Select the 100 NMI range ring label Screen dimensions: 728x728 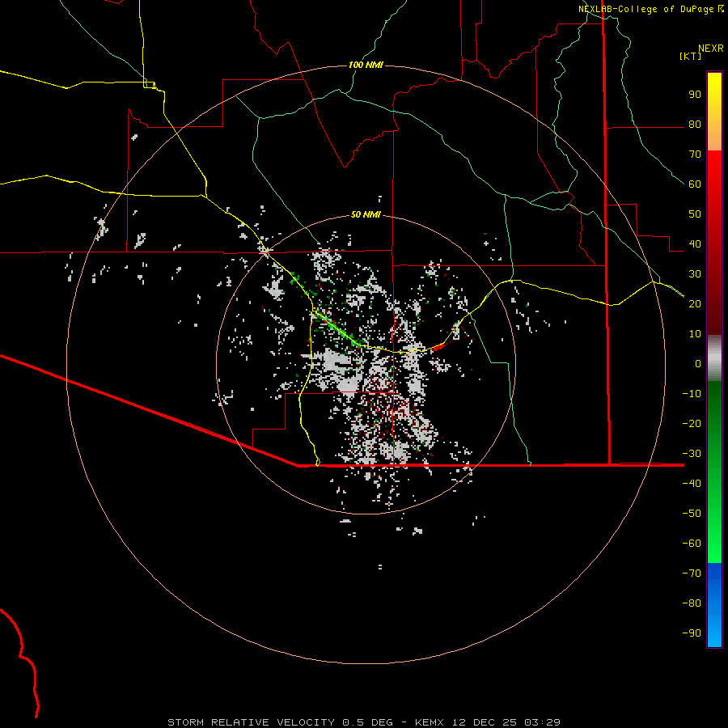(366, 65)
